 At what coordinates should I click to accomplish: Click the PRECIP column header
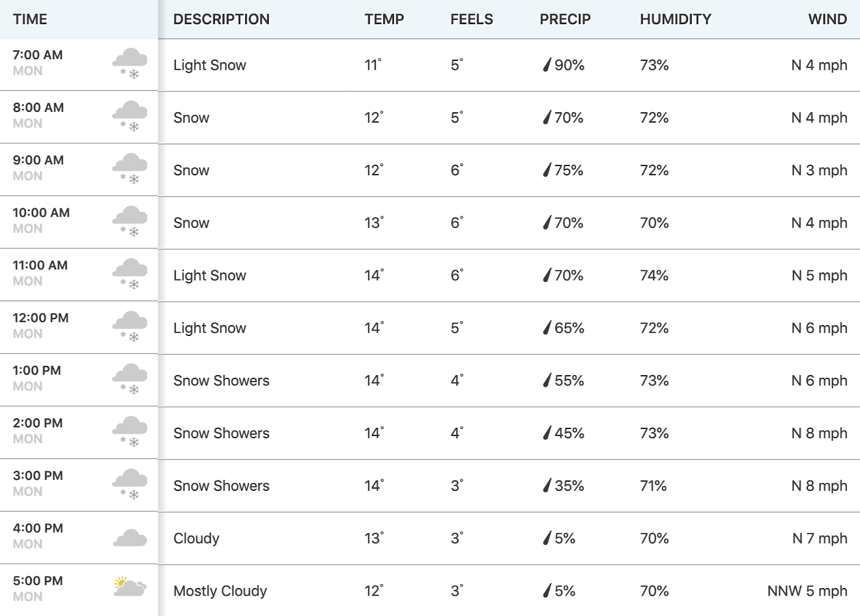point(565,19)
